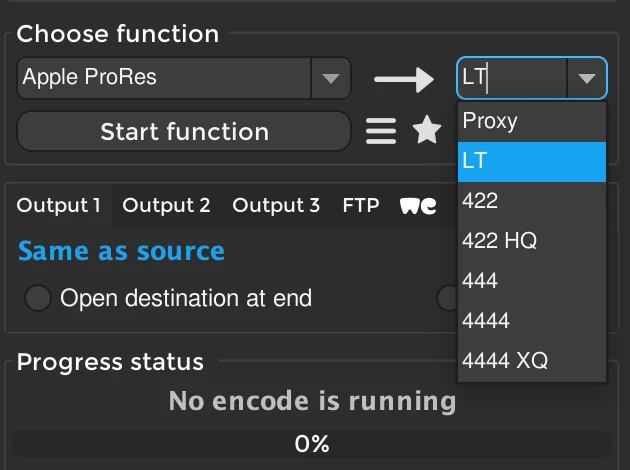
Task: Choose the 444 profile option
Action: click(x=532, y=280)
